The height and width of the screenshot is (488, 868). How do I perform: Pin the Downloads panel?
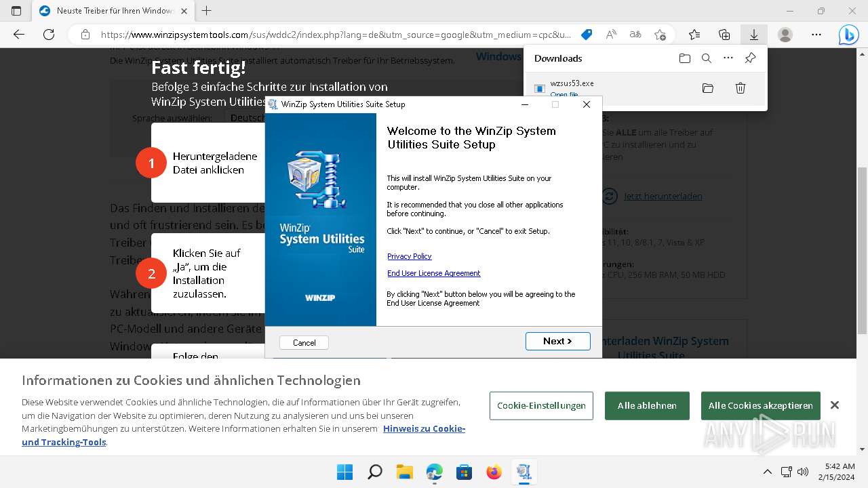(x=750, y=58)
